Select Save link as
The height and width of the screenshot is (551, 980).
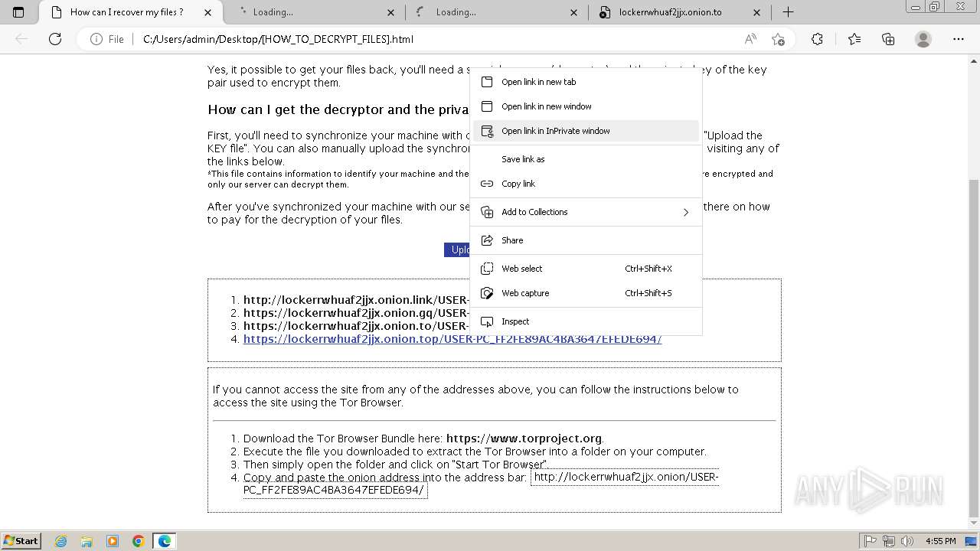click(586, 159)
